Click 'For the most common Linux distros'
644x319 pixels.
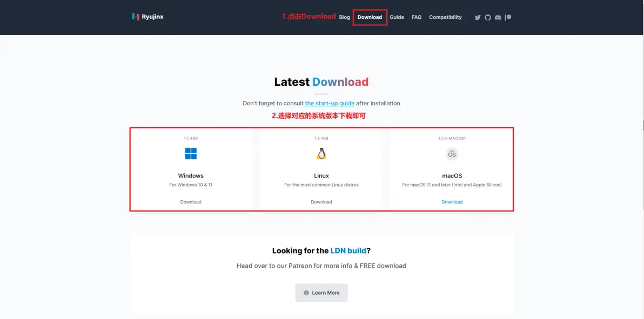coord(321,185)
